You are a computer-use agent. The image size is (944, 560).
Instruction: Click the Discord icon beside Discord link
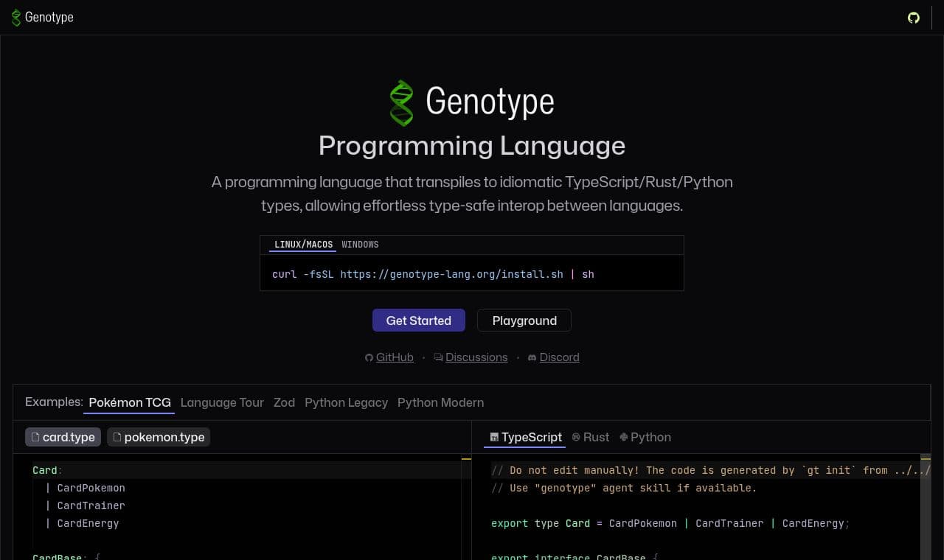coord(532,358)
